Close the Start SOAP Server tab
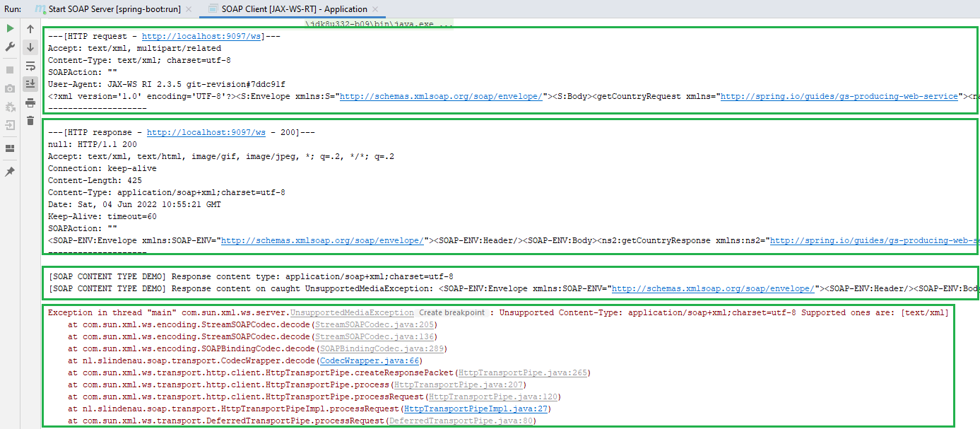 click(x=188, y=8)
